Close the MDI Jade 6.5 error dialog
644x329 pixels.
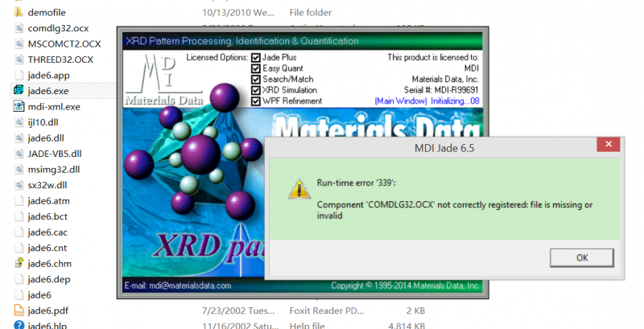click(609, 144)
